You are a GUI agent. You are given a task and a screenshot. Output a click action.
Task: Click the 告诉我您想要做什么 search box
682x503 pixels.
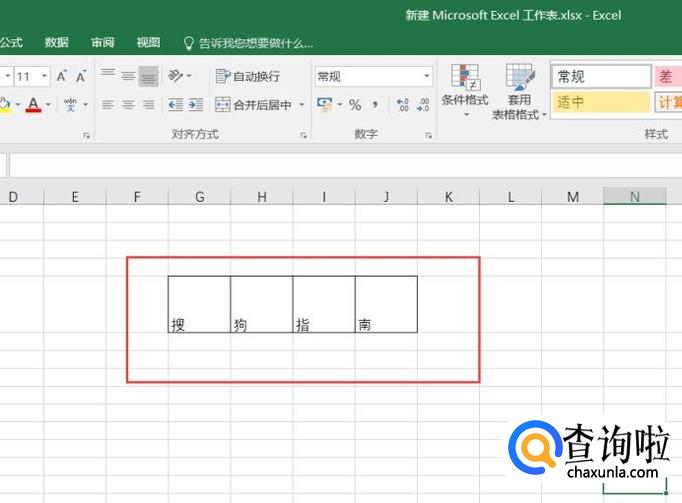[256, 43]
